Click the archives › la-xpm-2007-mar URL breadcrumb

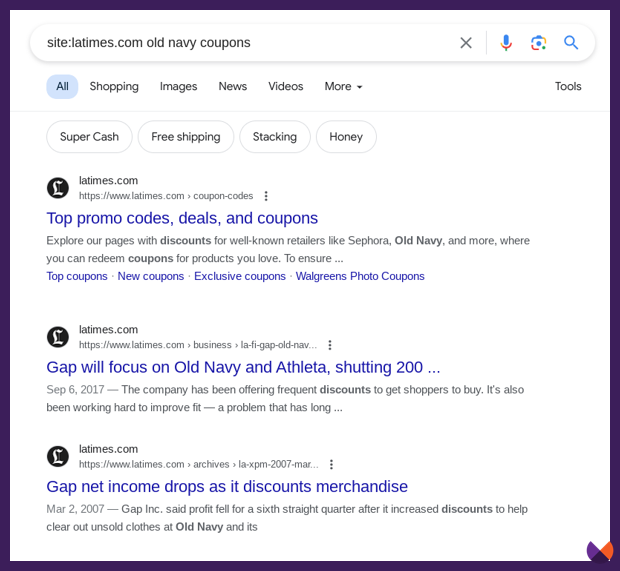[x=198, y=465]
